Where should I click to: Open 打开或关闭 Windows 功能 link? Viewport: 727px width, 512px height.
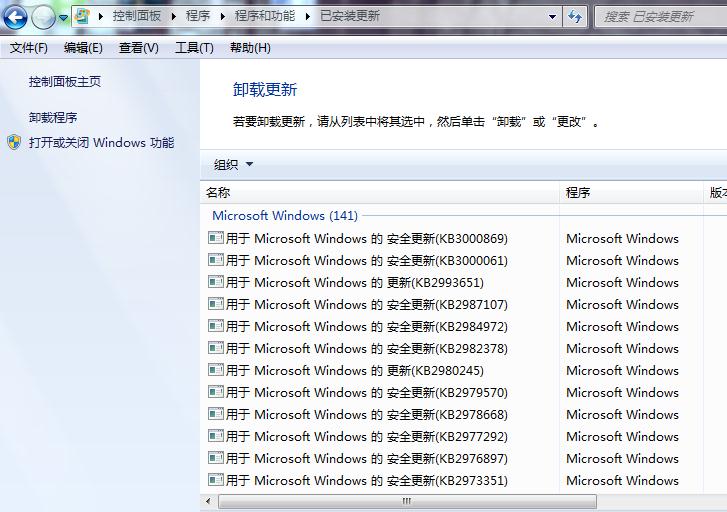click(102, 142)
